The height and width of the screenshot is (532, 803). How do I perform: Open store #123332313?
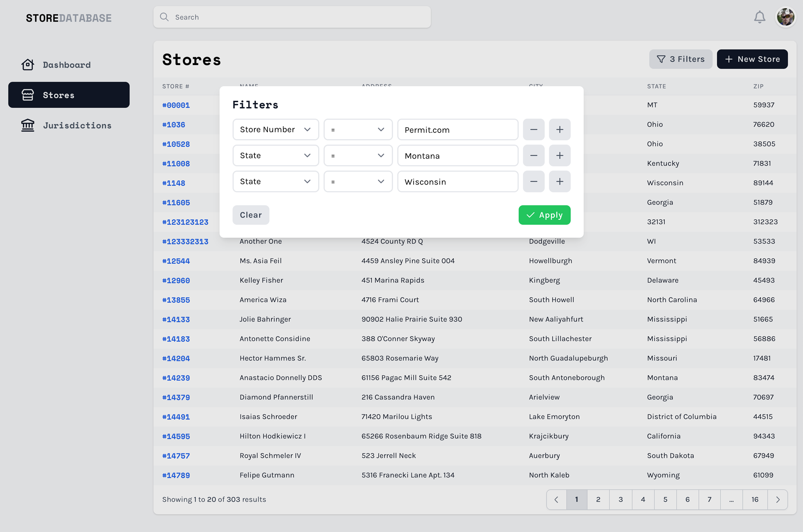[185, 242]
